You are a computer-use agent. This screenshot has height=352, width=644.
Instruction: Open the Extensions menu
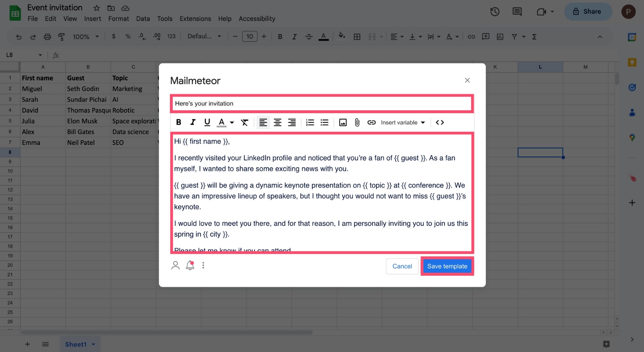coord(195,19)
